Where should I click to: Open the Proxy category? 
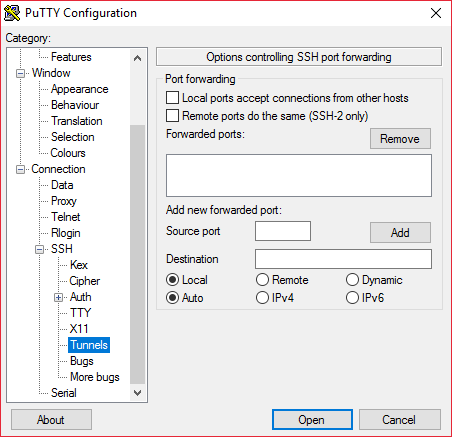(64, 201)
